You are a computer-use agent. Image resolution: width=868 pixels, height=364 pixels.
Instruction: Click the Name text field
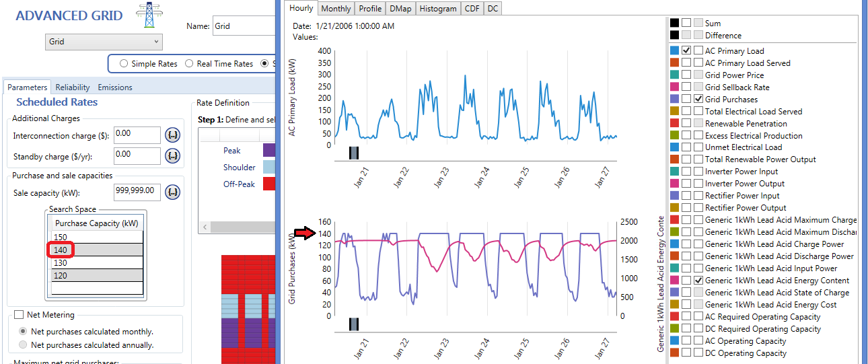pyautogui.click(x=244, y=27)
